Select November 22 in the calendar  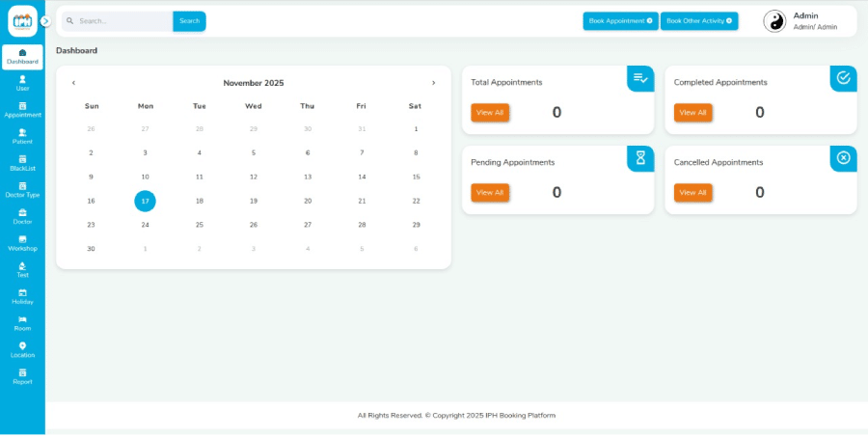click(416, 201)
